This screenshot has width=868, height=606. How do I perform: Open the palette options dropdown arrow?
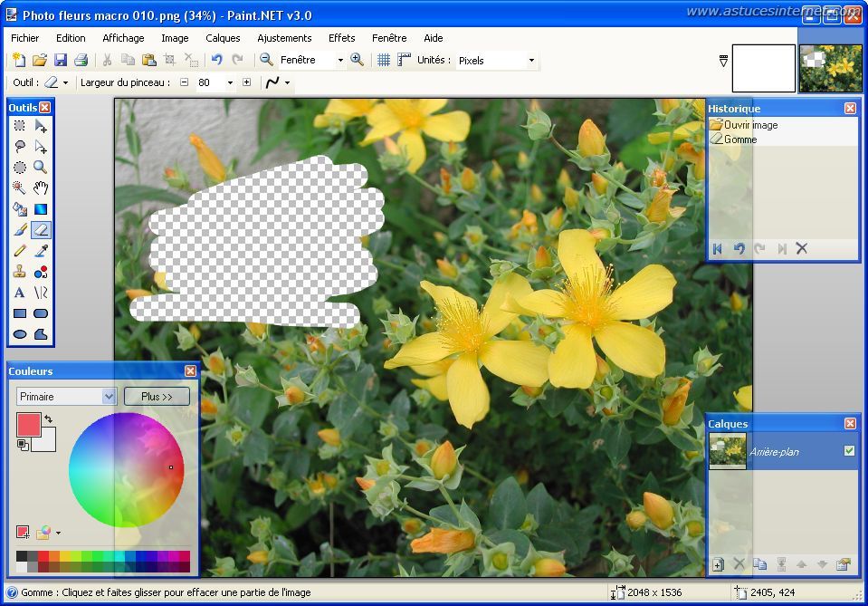coord(58,533)
